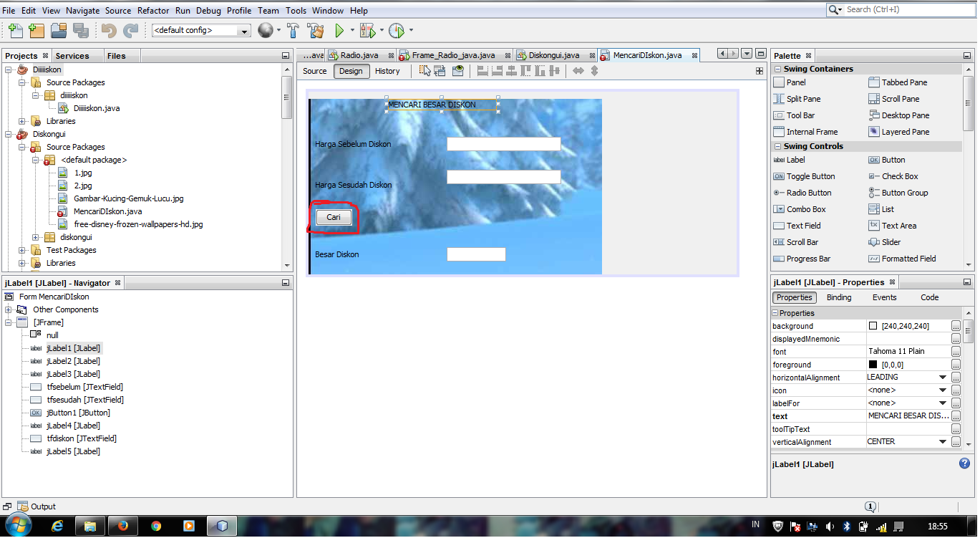Click Harga Sebelum Diskon text field
This screenshot has width=980, height=538.
[x=503, y=144]
